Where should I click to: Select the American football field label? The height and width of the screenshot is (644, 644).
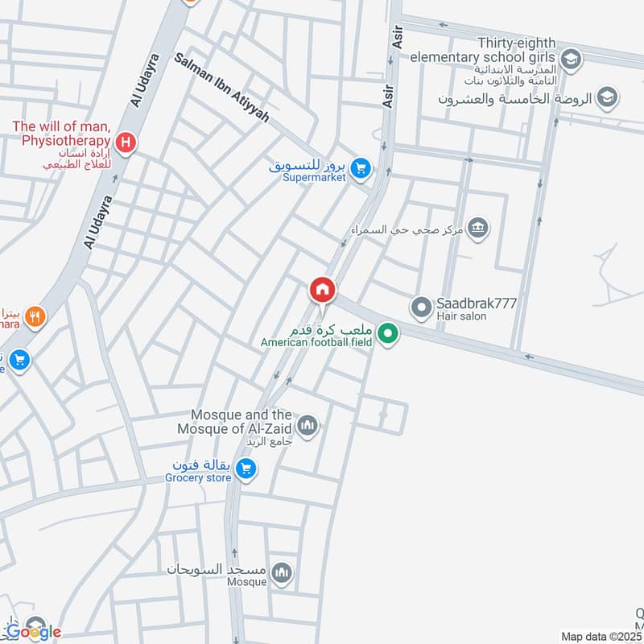pos(316,341)
